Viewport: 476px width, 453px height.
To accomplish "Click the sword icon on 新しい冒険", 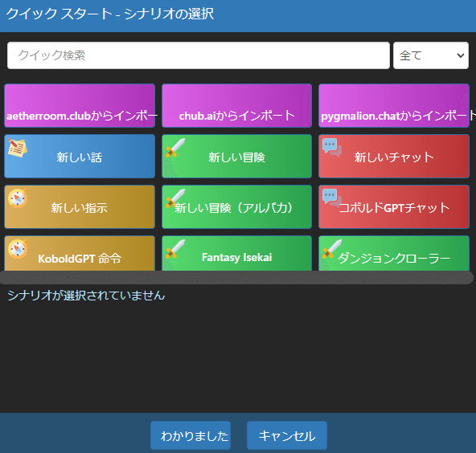I will (x=175, y=148).
